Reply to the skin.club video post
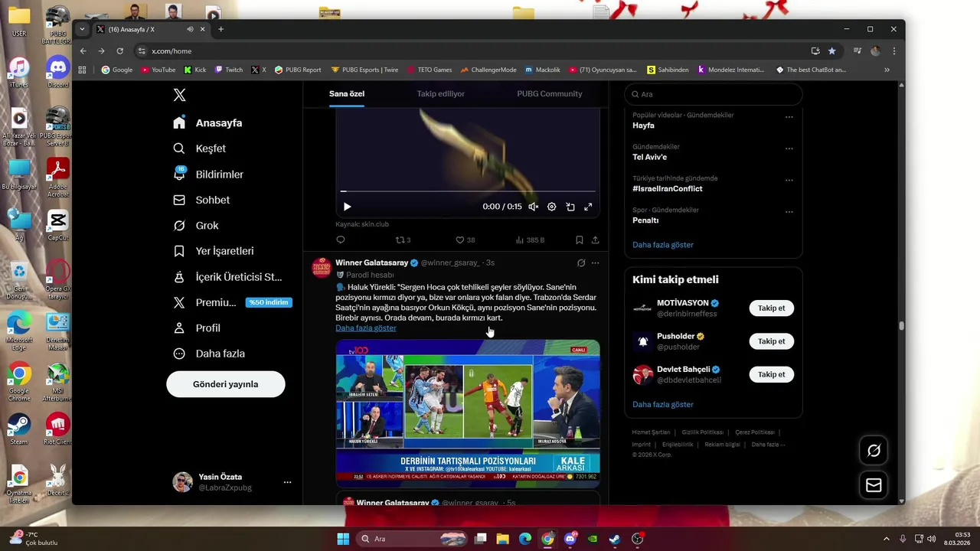 pyautogui.click(x=341, y=240)
